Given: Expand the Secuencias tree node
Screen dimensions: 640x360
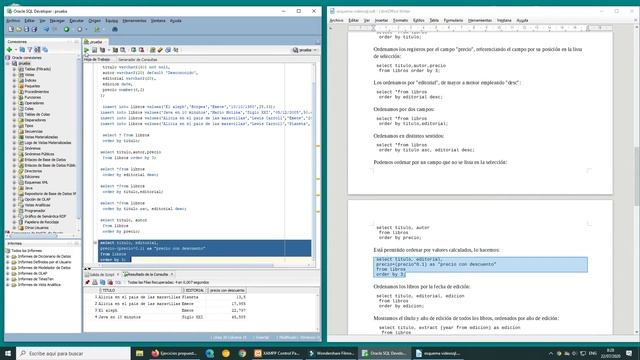Looking at the screenshot, I should [x=14, y=131].
